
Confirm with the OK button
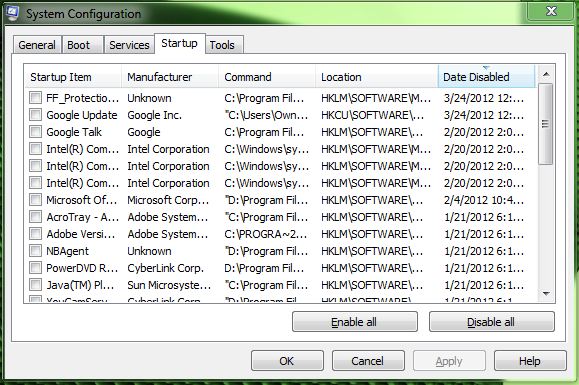(287, 361)
